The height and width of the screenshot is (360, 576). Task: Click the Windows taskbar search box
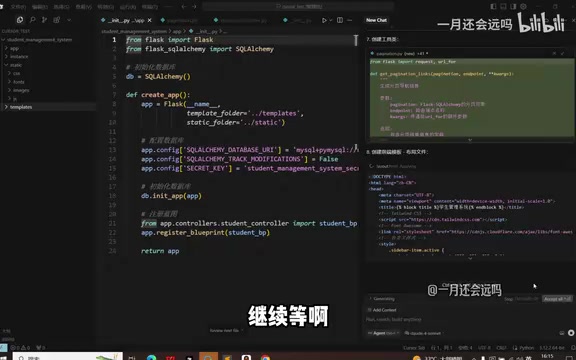click(x=68, y=357)
